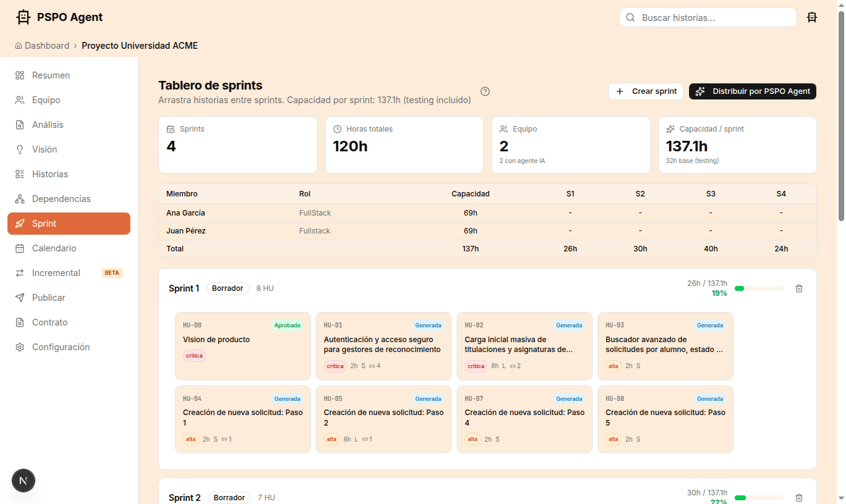Open the HU-00 Vision de producto card

click(242, 346)
